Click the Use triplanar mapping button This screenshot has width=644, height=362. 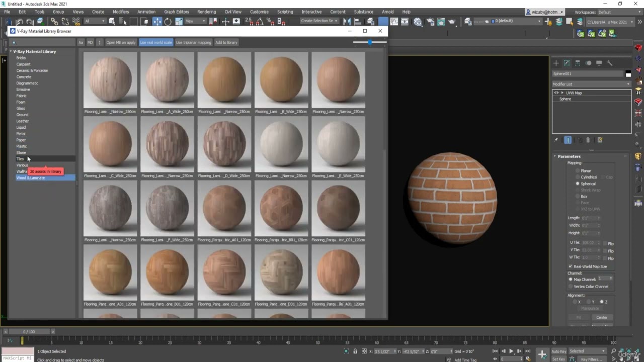194,43
